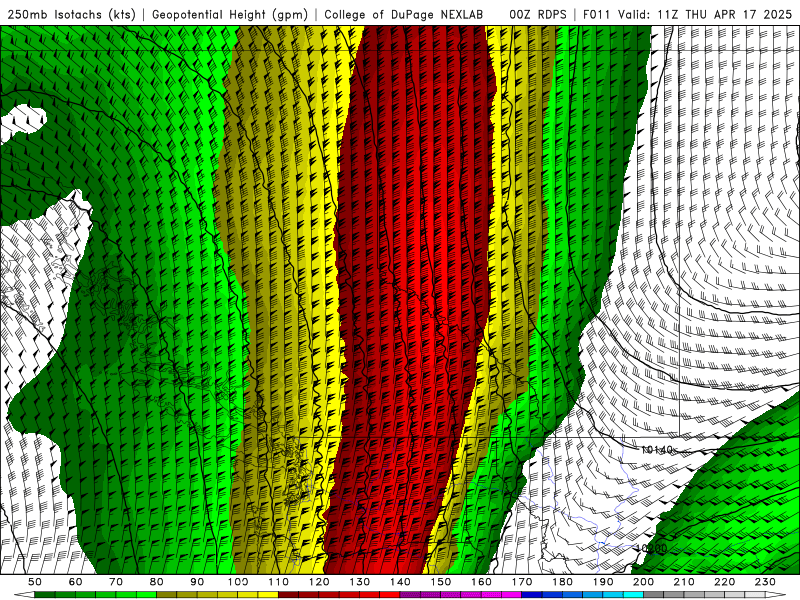Click the 'Geopotential Height (gpm)' title text

tap(230, 15)
